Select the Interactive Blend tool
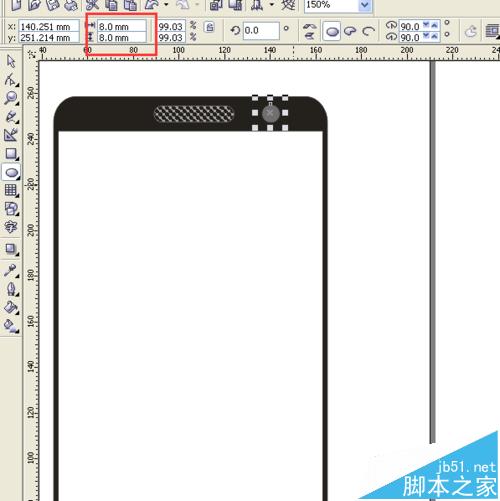 coord(11,249)
